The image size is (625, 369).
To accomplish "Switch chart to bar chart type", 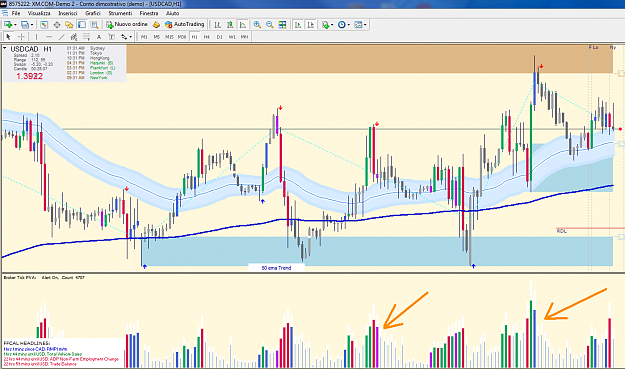I will [x=217, y=25].
